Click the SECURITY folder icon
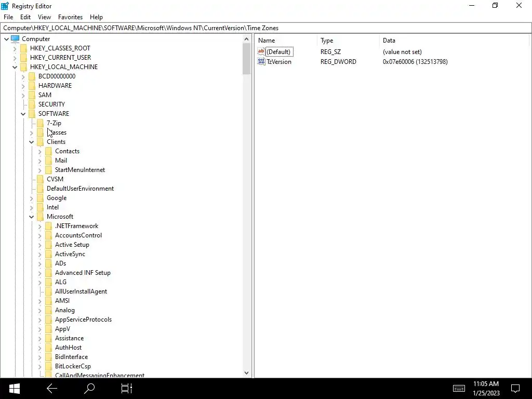Viewport: 532px width, 399px height. [x=32, y=104]
